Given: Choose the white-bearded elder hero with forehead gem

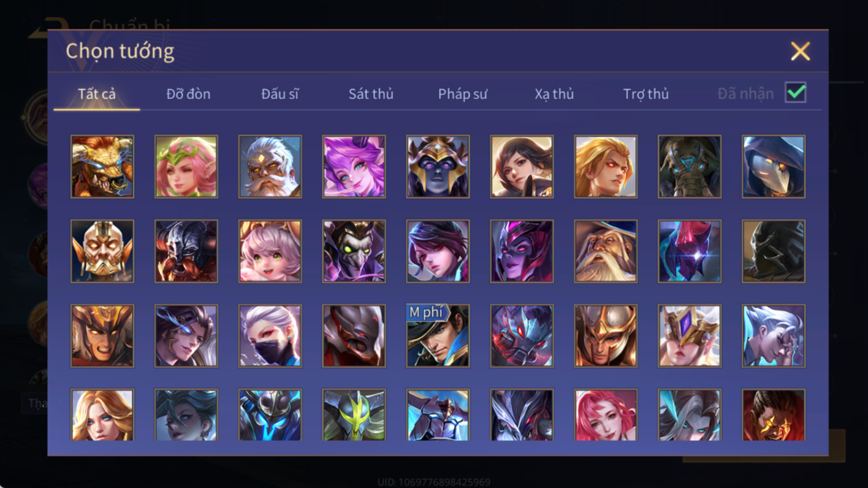Looking at the screenshot, I should pyautogui.click(x=270, y=167).
